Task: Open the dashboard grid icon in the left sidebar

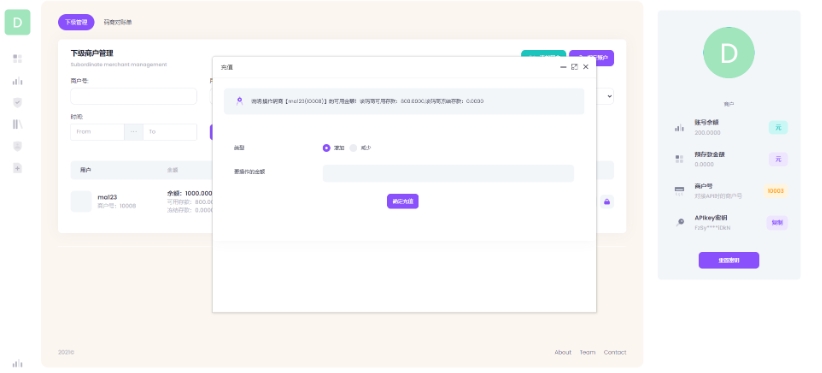Action: click(17, 59)
